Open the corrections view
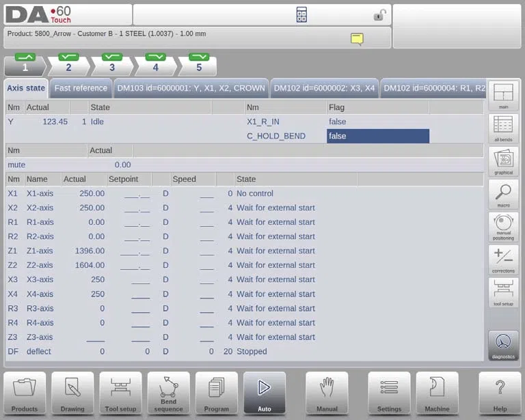 pos(503,260)
